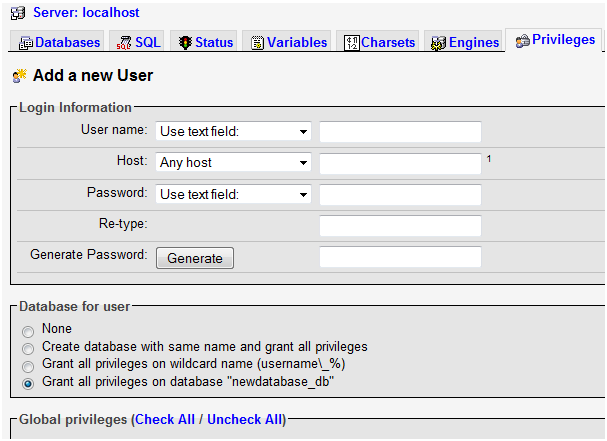The height and width of the screenshot is (441, 607).
Task: Click the Re-type password input field
Action: coord(400,226)
